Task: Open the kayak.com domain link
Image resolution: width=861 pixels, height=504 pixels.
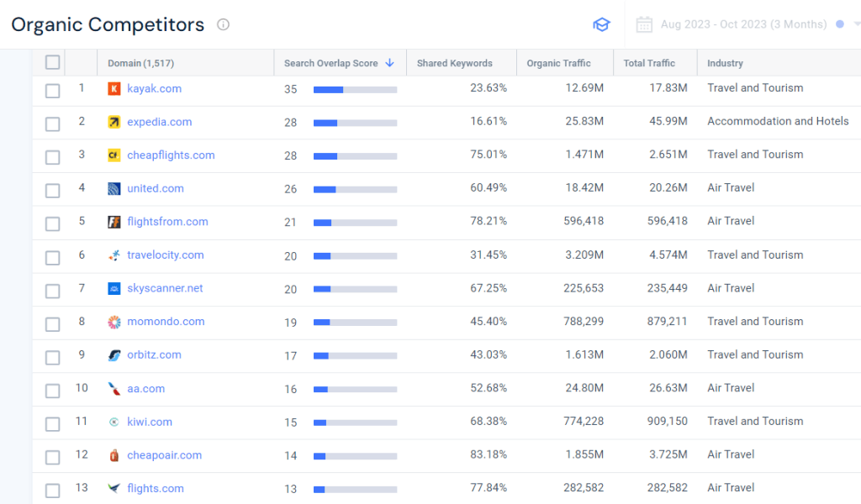Action: [x=155, y=88]
